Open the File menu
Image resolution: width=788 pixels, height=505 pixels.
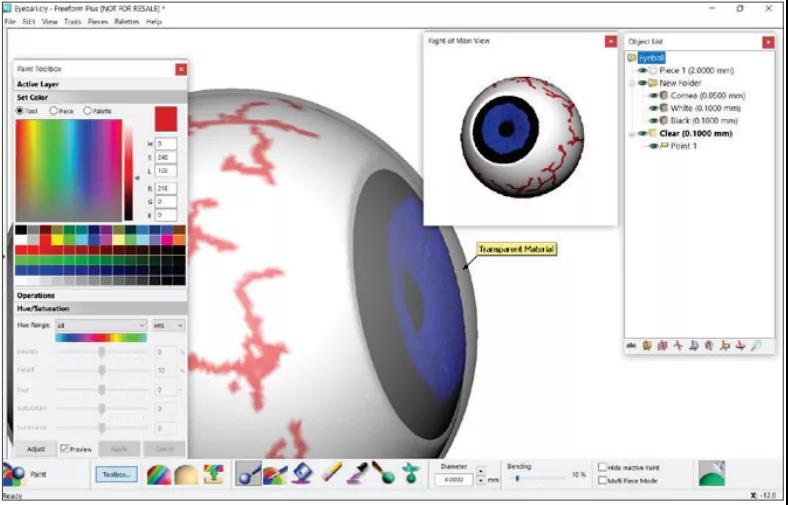[x=10, y=22]
